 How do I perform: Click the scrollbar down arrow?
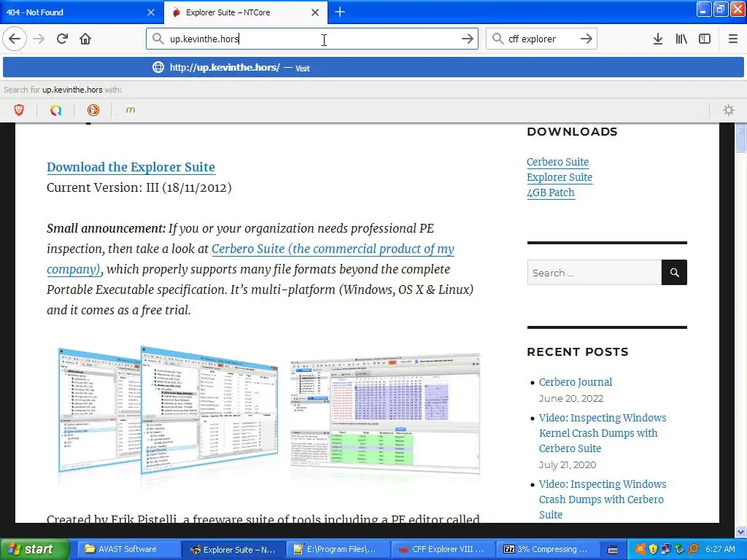(x=740, y=532)
